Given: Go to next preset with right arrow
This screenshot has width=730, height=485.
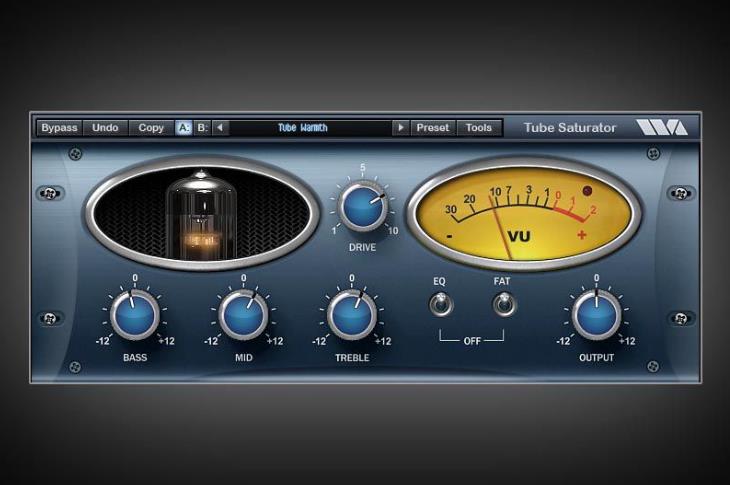Looking at the screenshot, I should coord(400,128).
